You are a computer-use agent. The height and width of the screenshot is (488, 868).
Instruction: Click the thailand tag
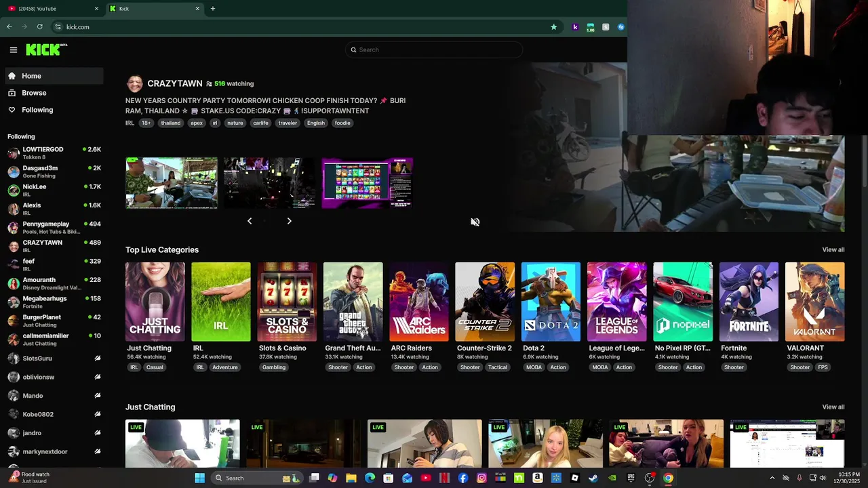(x=171, y=123)
